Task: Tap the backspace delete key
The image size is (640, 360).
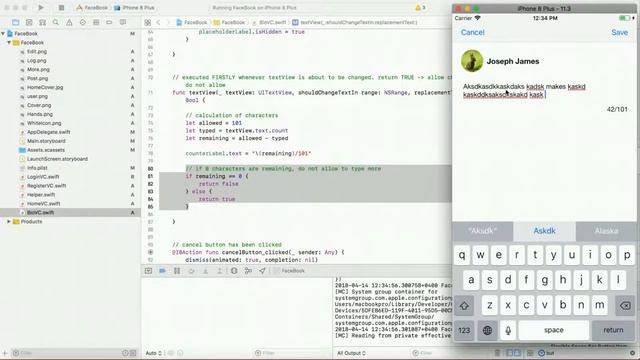Action: coord(625,305)
